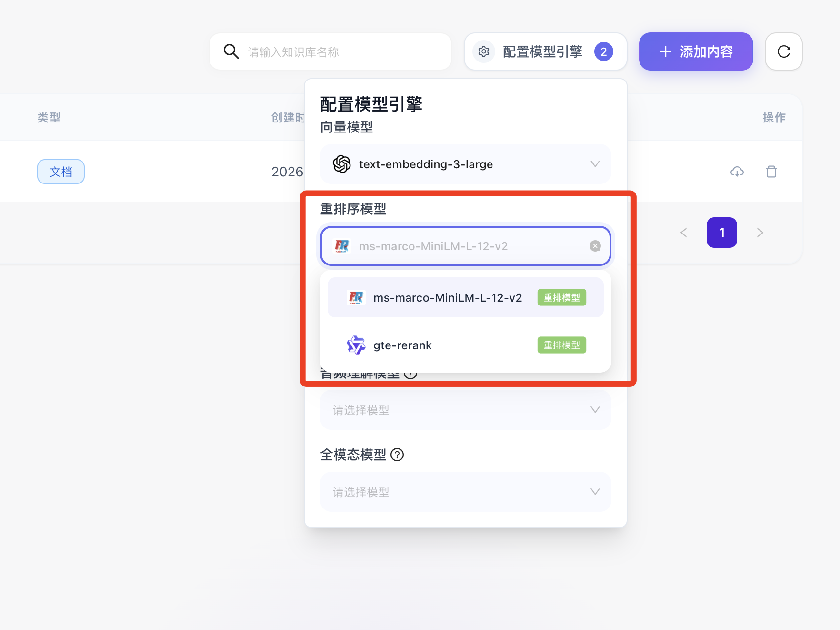Screen dimensions: 840x630
Task: Click the refresh icon button
Action: pyautogui.click(x=783, y=51)
